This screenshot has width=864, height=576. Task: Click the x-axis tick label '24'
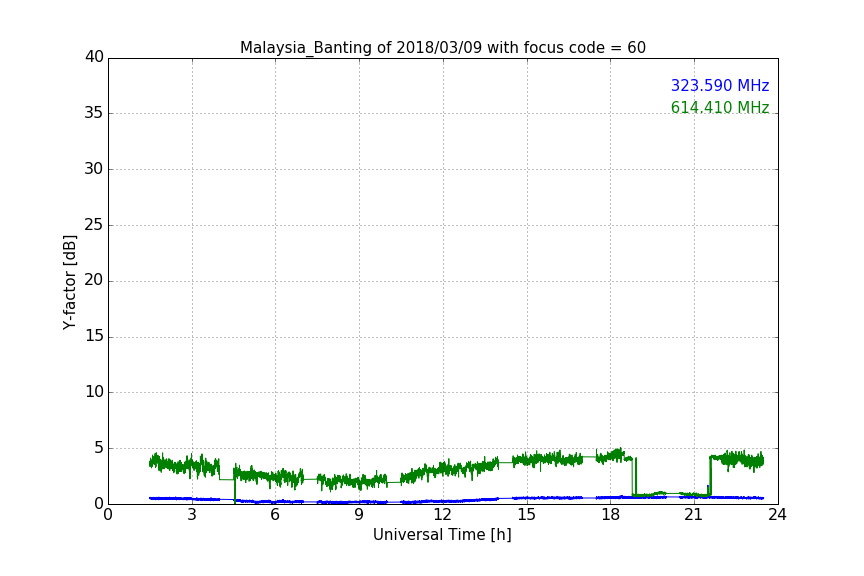777,515
